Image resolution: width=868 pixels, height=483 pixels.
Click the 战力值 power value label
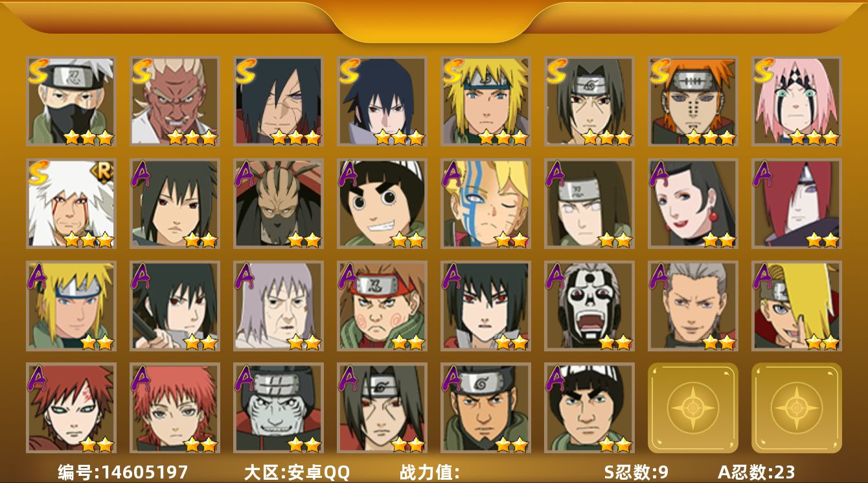pyautogui.click(x=429, y=472)
